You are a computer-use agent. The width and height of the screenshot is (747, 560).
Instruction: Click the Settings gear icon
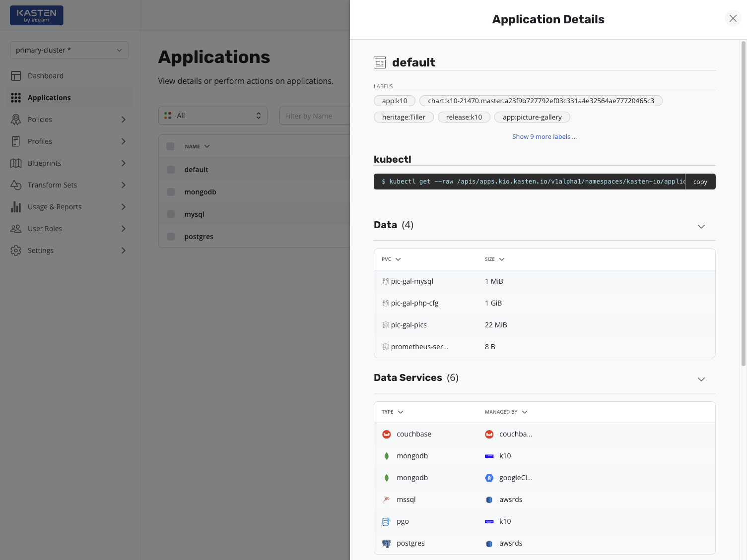[16, 250]
